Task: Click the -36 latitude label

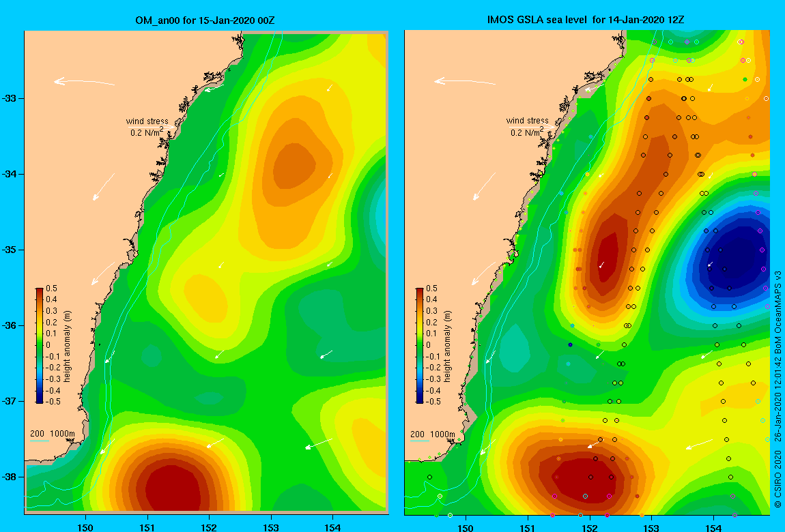Action: click(x=10, y=325)
